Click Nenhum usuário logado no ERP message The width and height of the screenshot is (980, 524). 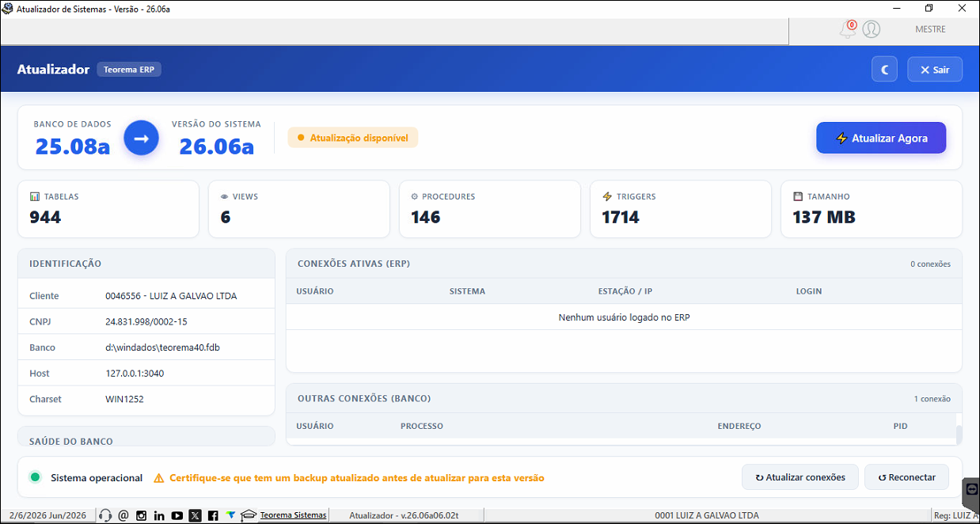[625, 317]
